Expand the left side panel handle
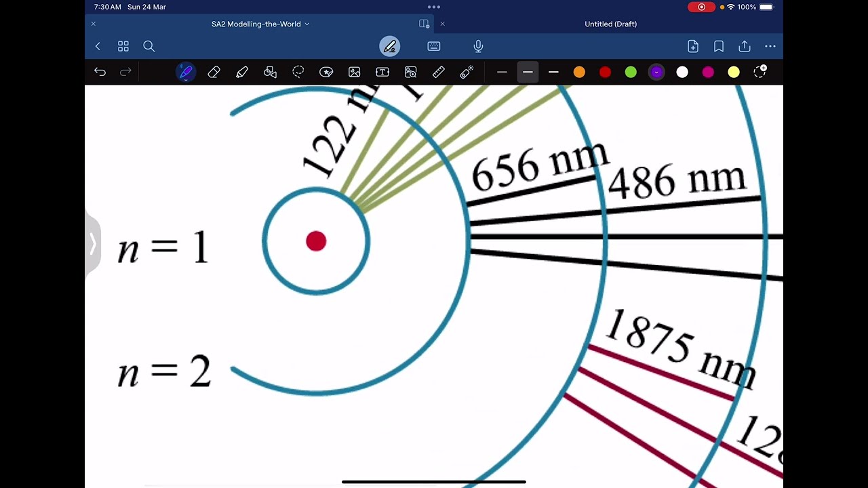Screen dimensions: 868x488 93,243
